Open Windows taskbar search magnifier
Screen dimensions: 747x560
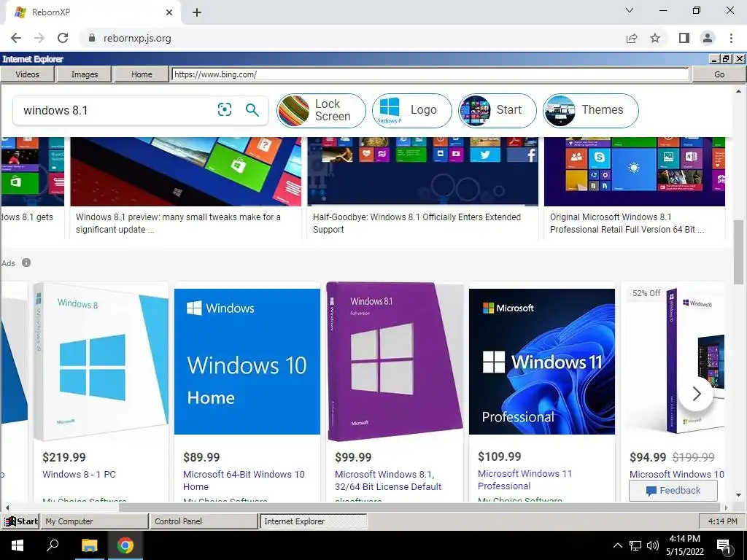[53, 545]
